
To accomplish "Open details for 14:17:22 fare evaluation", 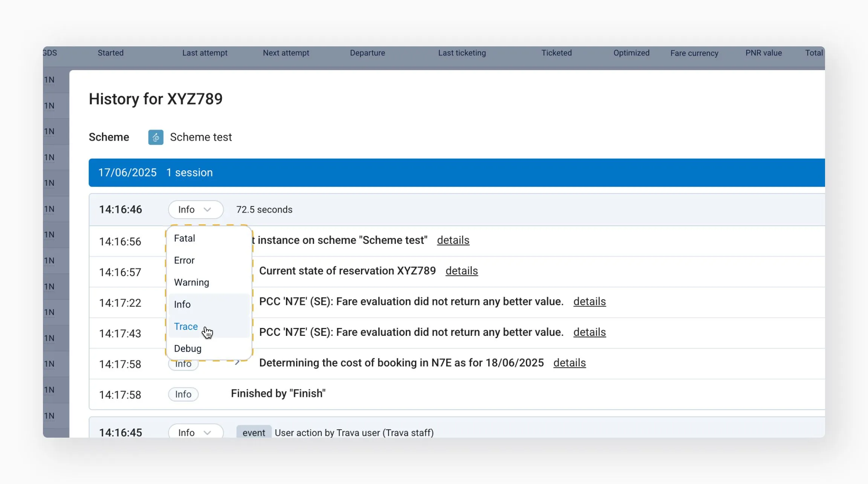I will pos(589,302).
